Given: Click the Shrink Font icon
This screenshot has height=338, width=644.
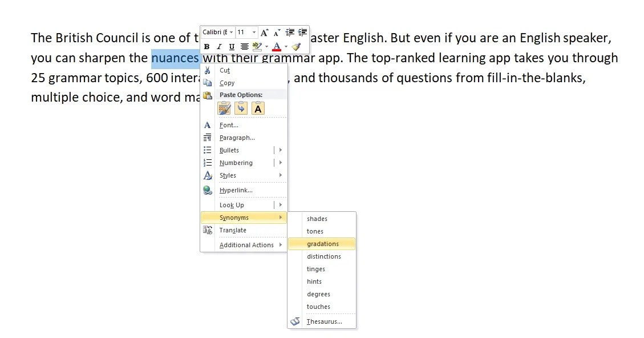Looking at the screenshot, I should pyautogui.click(x=276, y=32).
